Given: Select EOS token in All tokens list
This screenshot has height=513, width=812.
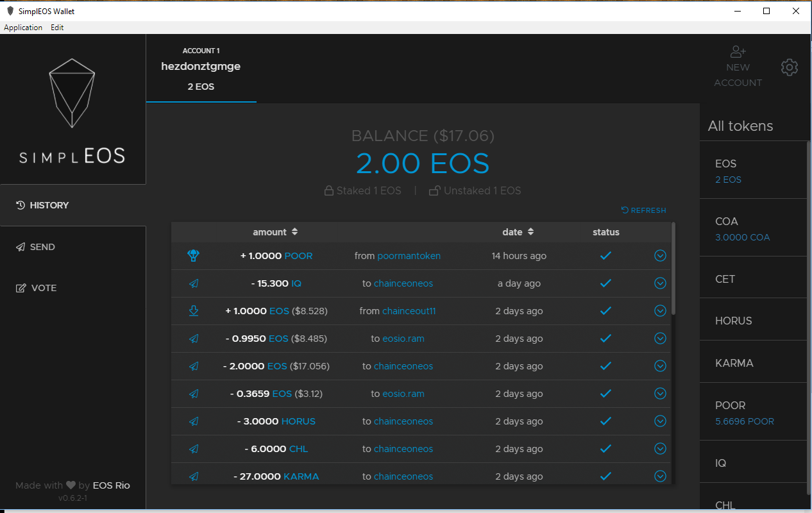Looking at the screenshot, I should point(753,170).
